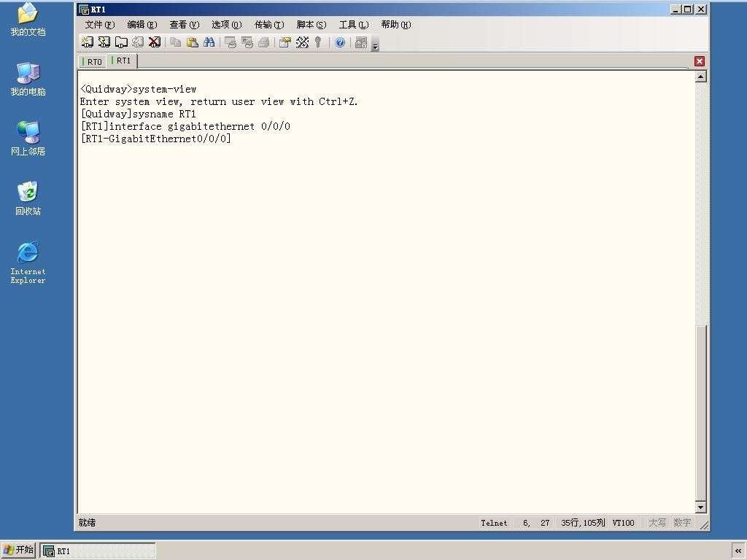Open the 工具(L) menu
The image size is (747, 560).
(354, 25)
